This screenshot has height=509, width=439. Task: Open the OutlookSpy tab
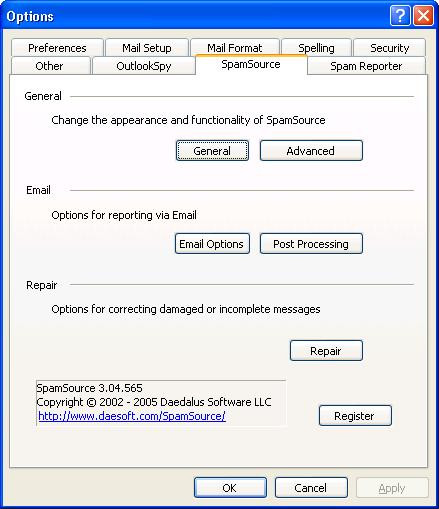point(144,66)
